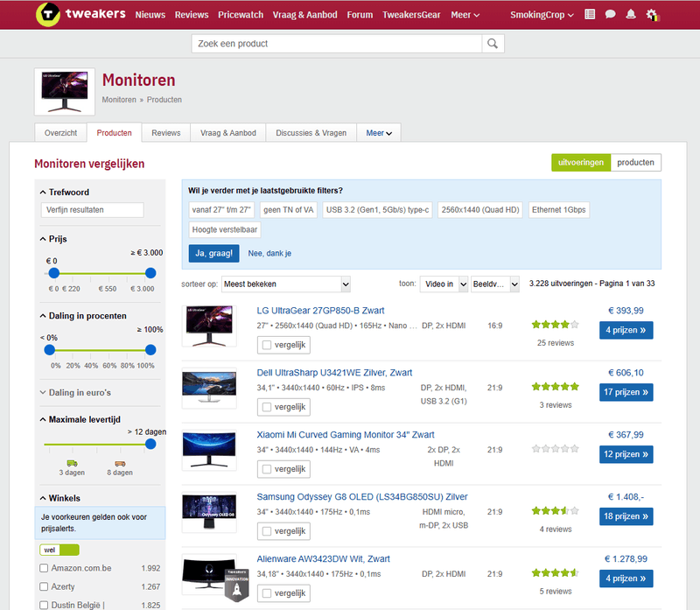Open '17 prijzen' for Dell UltraSharp
Screen dimensions: 700x610
pos(626,392)
